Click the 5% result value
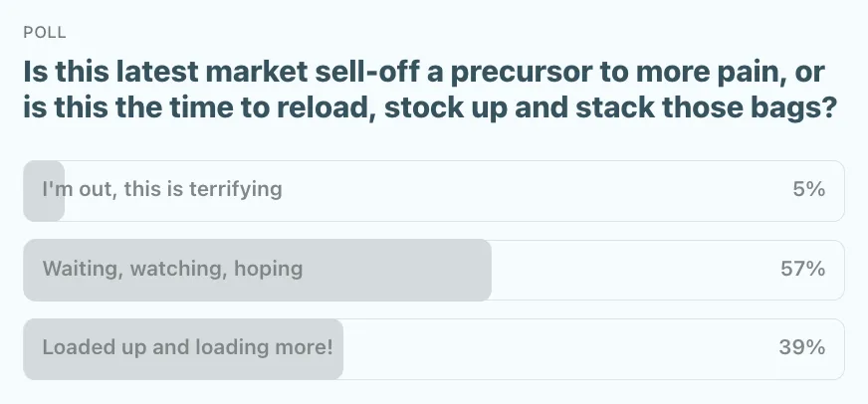This screenshot has height=404, width=868. tap(809, 189)
